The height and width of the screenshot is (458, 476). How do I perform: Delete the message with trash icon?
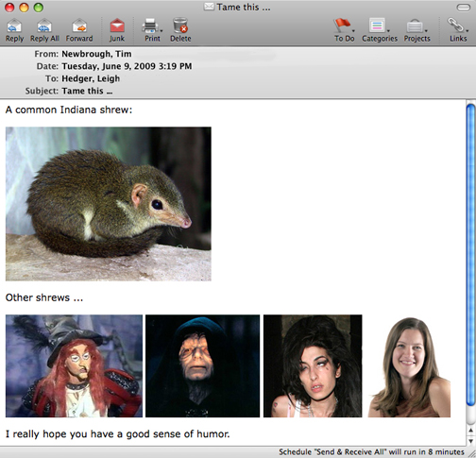(180, 25)
